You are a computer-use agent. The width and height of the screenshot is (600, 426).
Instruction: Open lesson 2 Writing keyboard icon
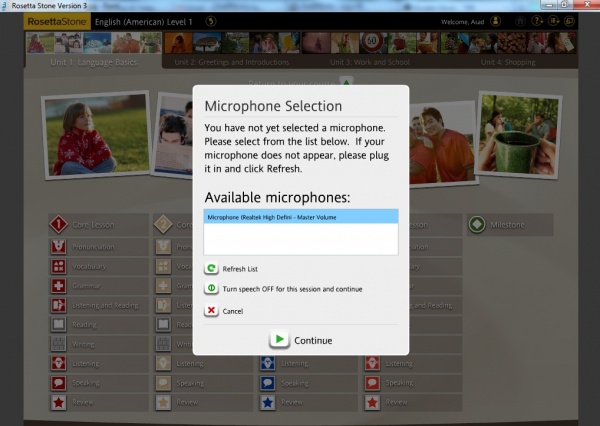click(x=163, y=344)
